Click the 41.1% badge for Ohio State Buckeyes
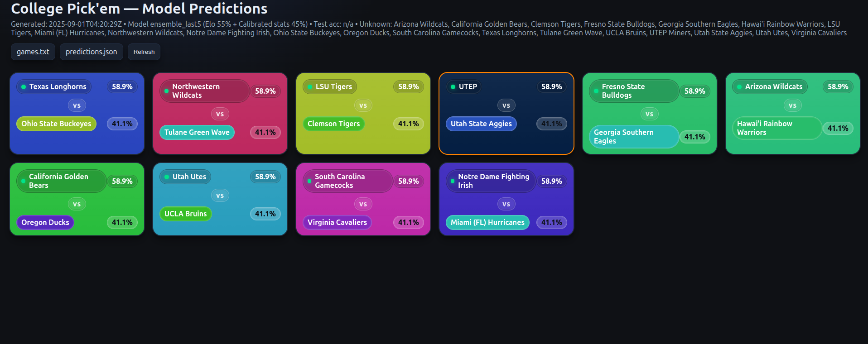The height and width of the screenshot is (344, 868). (122, 124)
